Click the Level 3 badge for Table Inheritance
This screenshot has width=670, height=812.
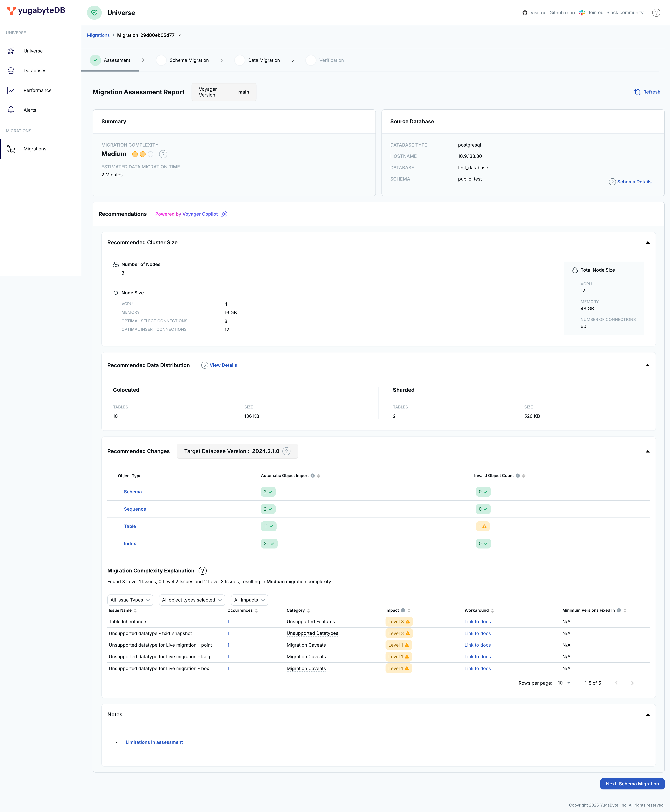[x=399, y=622]
